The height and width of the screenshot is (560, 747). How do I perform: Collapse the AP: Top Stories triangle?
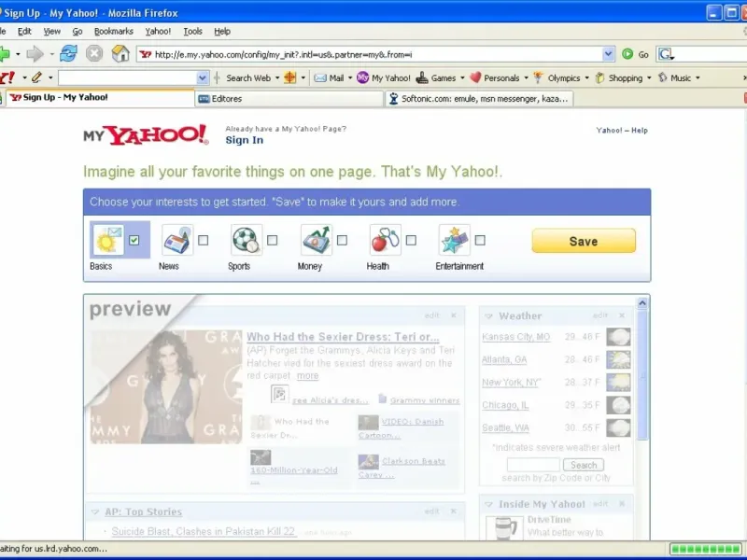95,511
